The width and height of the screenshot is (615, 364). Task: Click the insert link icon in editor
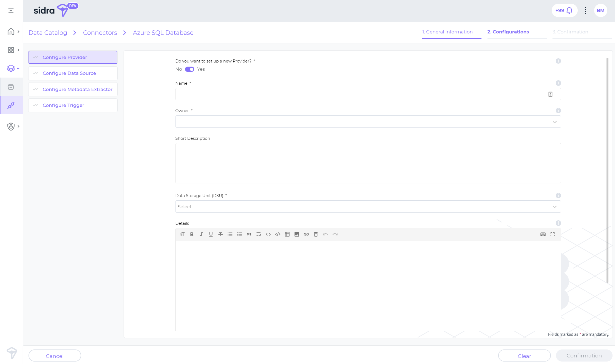(306, 234)
